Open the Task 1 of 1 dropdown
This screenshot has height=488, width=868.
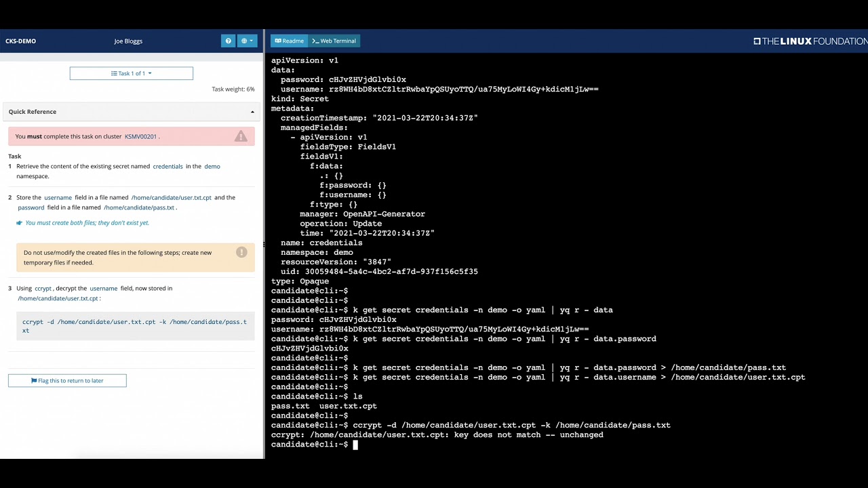coord(132,73)
